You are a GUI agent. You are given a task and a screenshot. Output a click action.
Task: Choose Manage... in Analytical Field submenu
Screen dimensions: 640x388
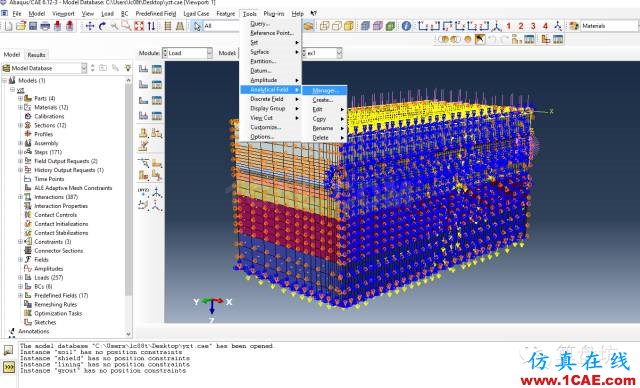[x=325, y=90]
